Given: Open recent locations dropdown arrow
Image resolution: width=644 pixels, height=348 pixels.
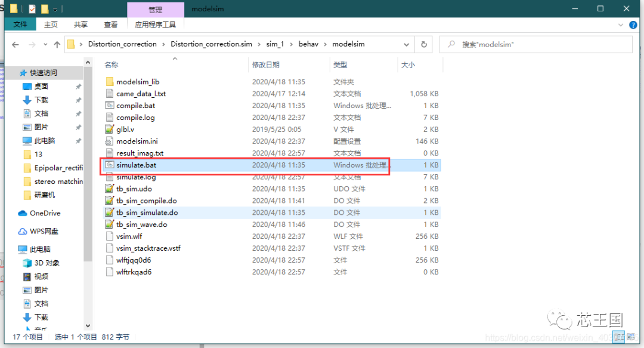Looking at the screenshot, I should (45, 44).
